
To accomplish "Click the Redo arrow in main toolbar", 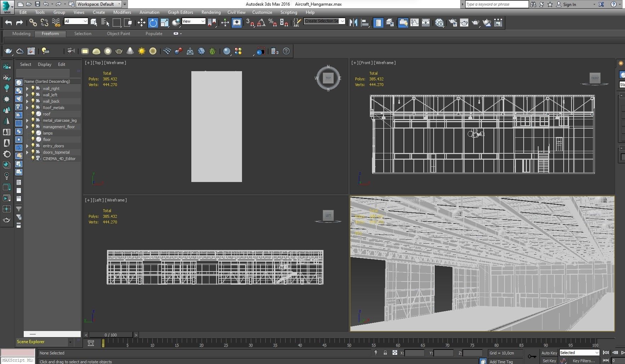I will 20,23.
